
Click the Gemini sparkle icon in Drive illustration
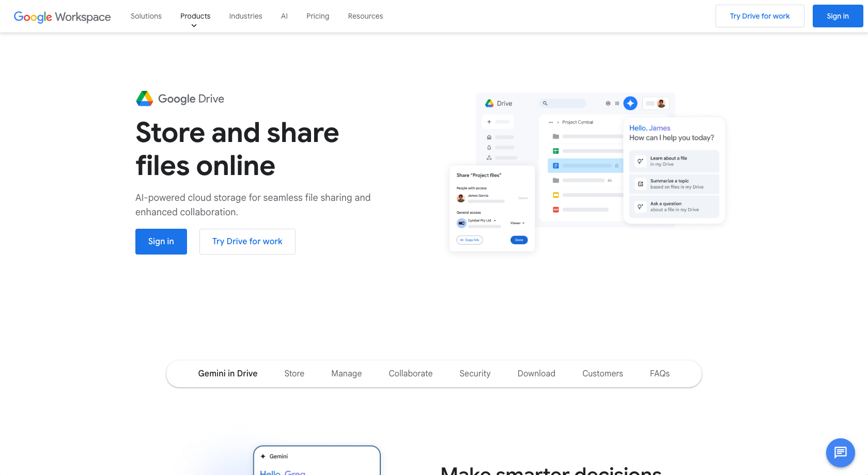(630, 103)
